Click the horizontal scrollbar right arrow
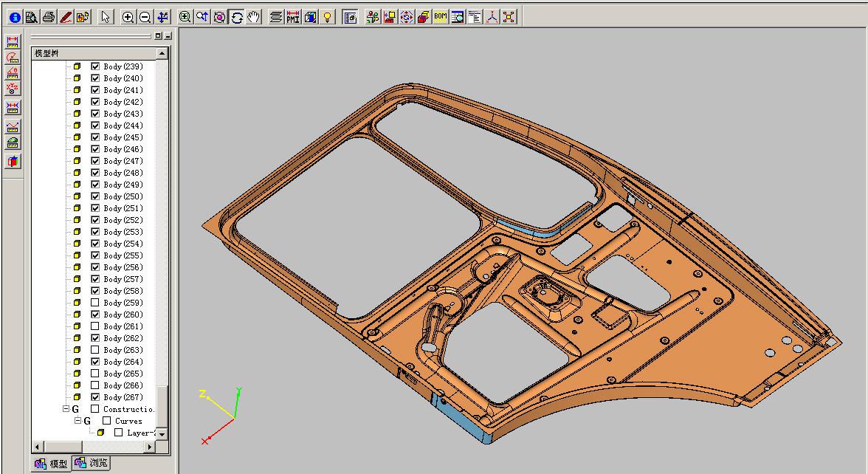 click(x=151, y=447)
